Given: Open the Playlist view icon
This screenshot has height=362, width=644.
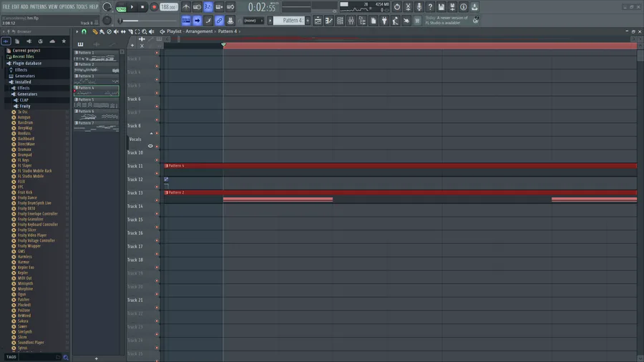Looking at the screenshot, I should pos(318,21).
